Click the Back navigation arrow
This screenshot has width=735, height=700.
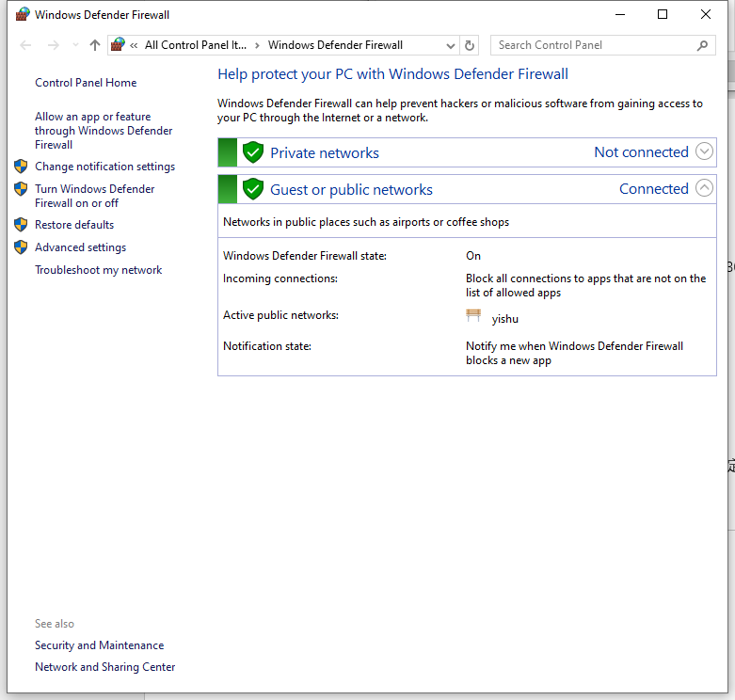tap(25, 45)
